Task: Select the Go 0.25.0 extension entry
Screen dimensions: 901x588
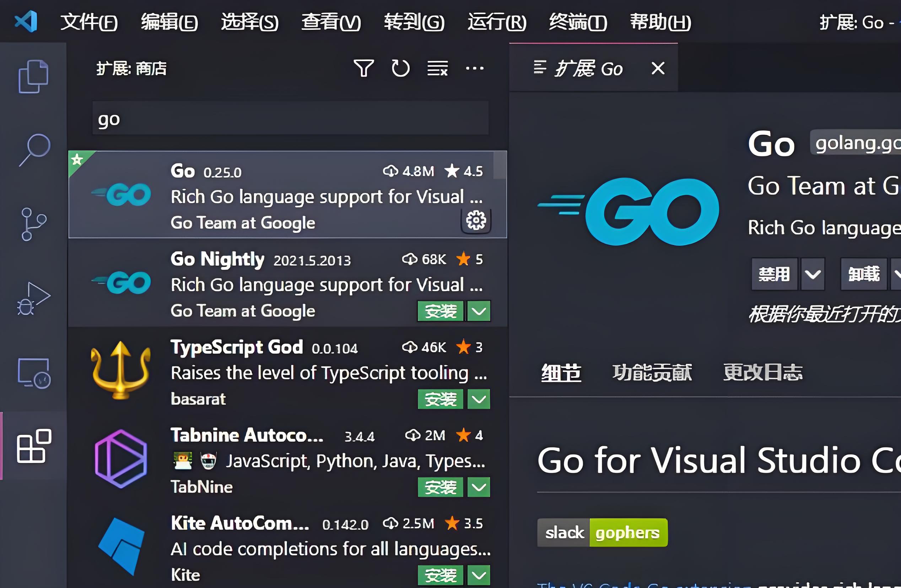Action: [287, 195]
